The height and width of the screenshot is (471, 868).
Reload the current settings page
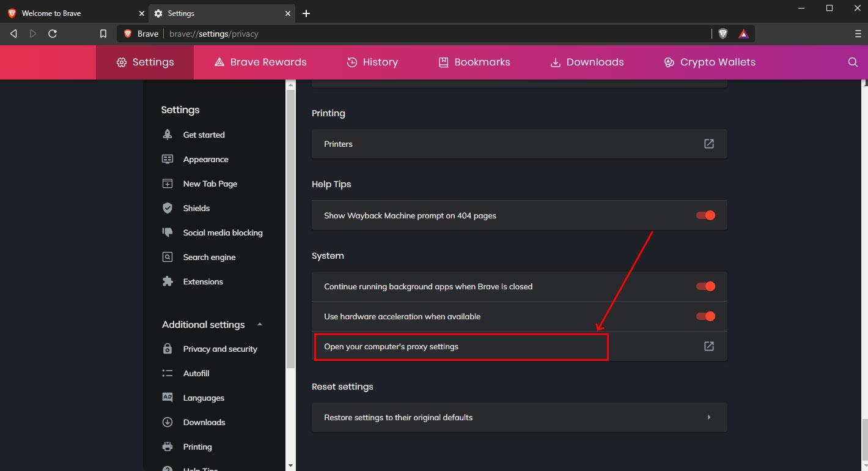click(x=53, y=34)
